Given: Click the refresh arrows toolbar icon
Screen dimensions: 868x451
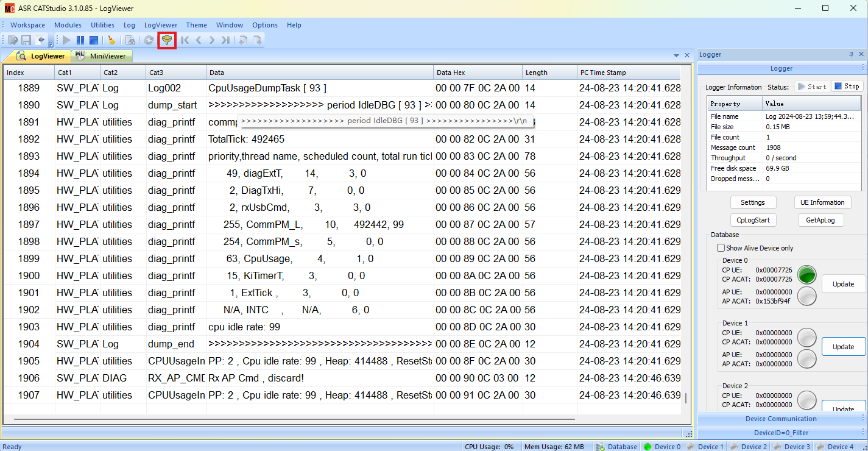Looking at the screenshot, I should pos(148,40).
